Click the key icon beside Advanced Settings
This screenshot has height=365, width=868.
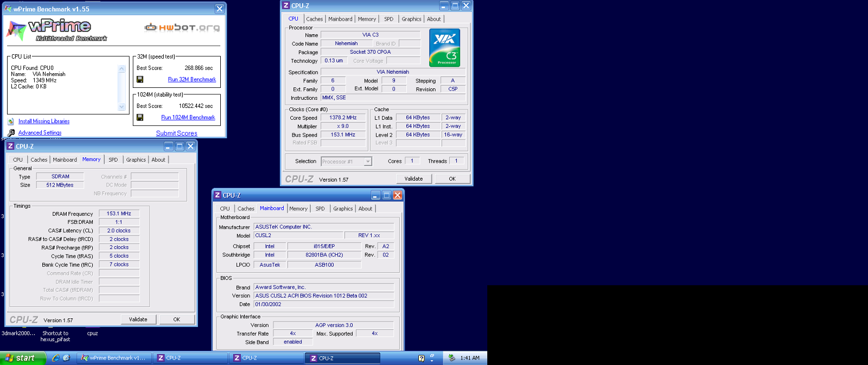(x=11, y=132)
